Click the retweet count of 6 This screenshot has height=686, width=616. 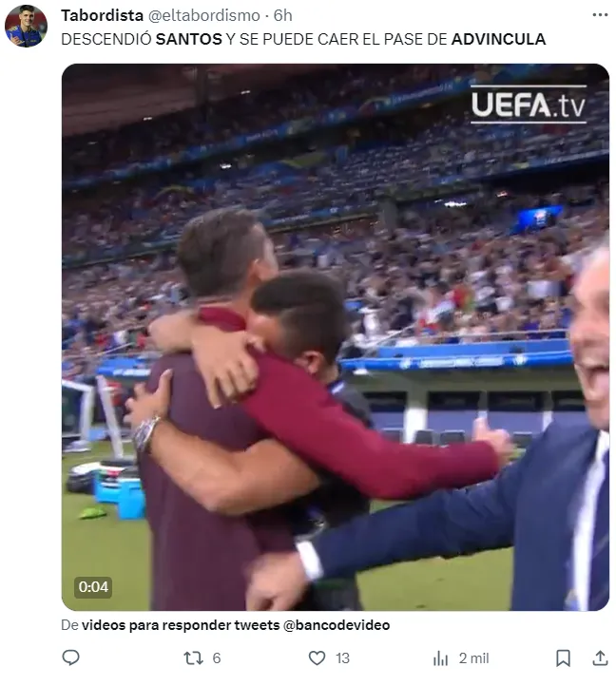(217, 658)
